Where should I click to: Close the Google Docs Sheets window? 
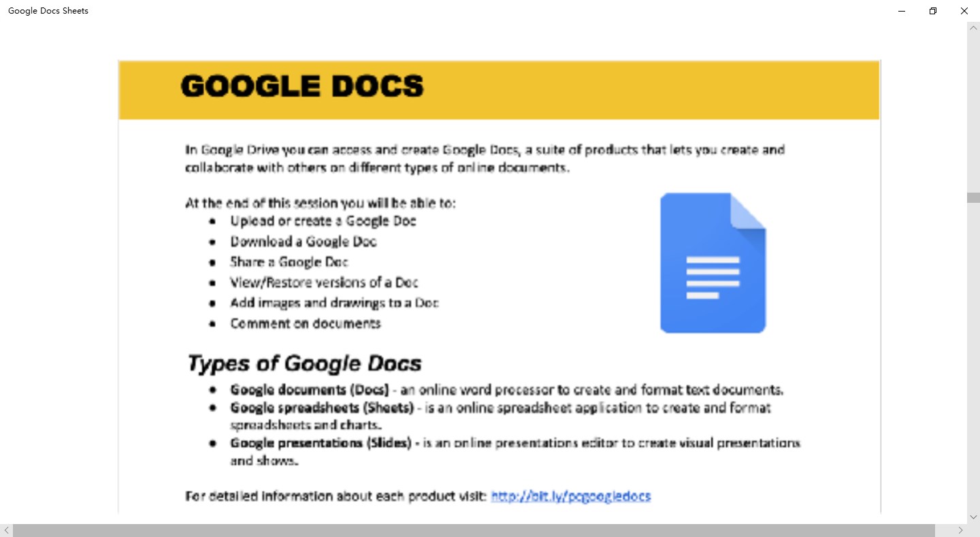(x=964, y=11)
